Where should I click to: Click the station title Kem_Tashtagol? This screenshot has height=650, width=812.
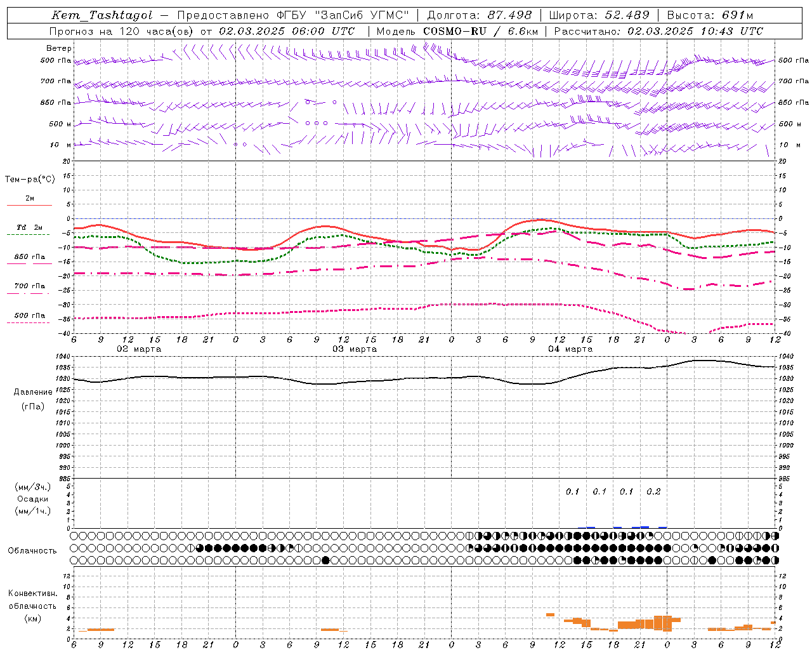[101, 15]
